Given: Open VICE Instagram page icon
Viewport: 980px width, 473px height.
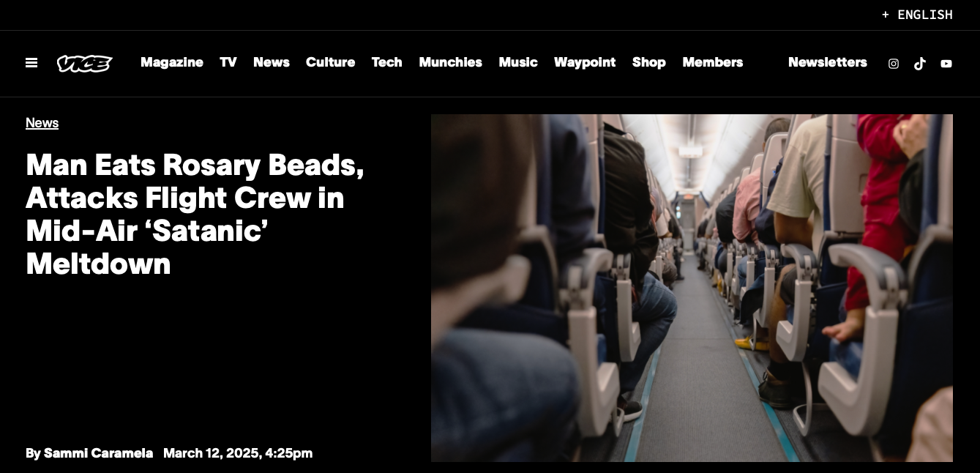Looking at the screenshot, I should [x=894, y=64].
